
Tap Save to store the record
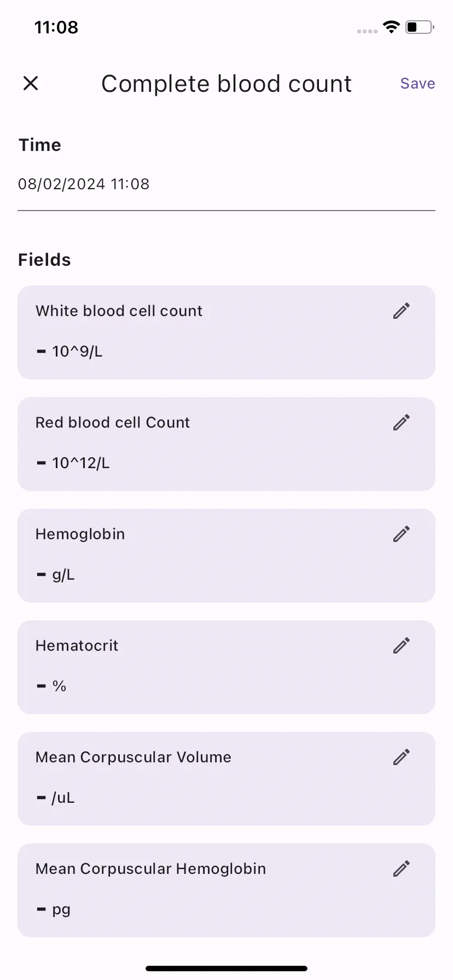(417, 83)
